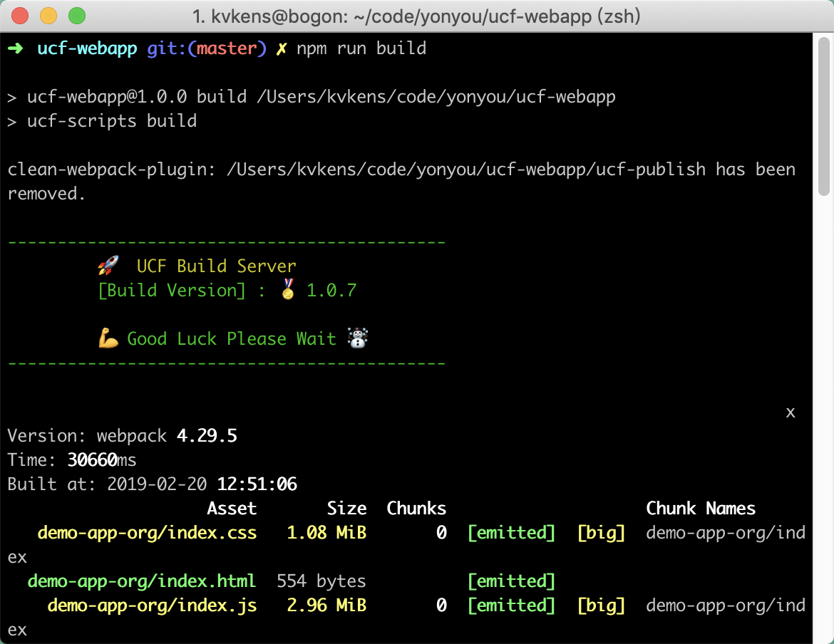Click chunk number 0 in index.js row
This screenshot has height=644, width=834.
[x=441, y=606]
